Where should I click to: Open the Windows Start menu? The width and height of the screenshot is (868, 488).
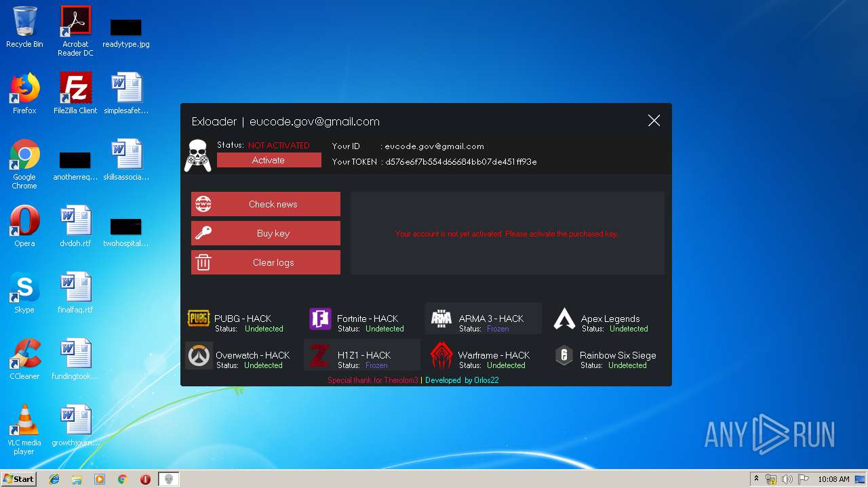pyautogui.click(x=18, y=479)
